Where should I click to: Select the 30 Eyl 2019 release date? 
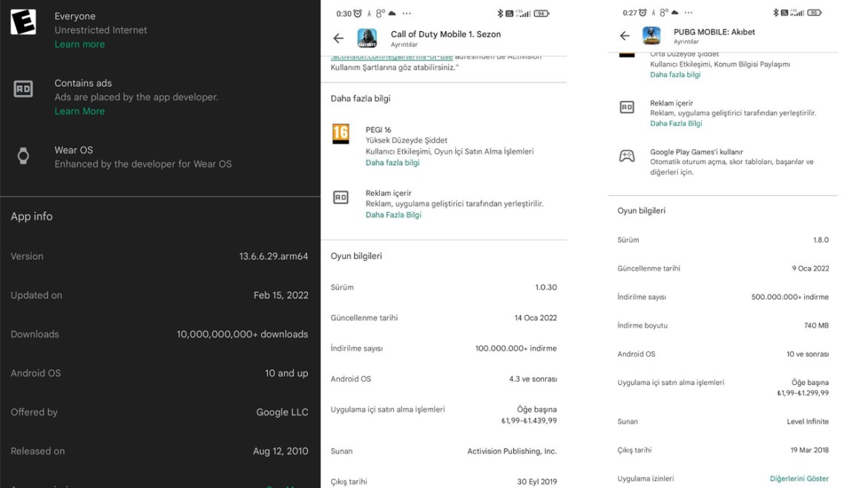pyautogui.click(x=537, y=482)
